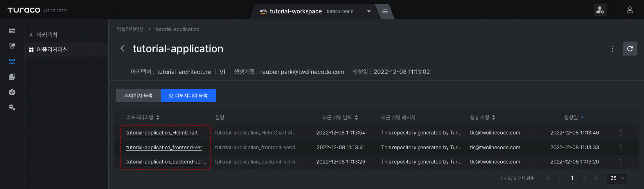Open tutorial-application_backend-ser... repository link
Screen dimensions: 644x189
pos(166,162)
